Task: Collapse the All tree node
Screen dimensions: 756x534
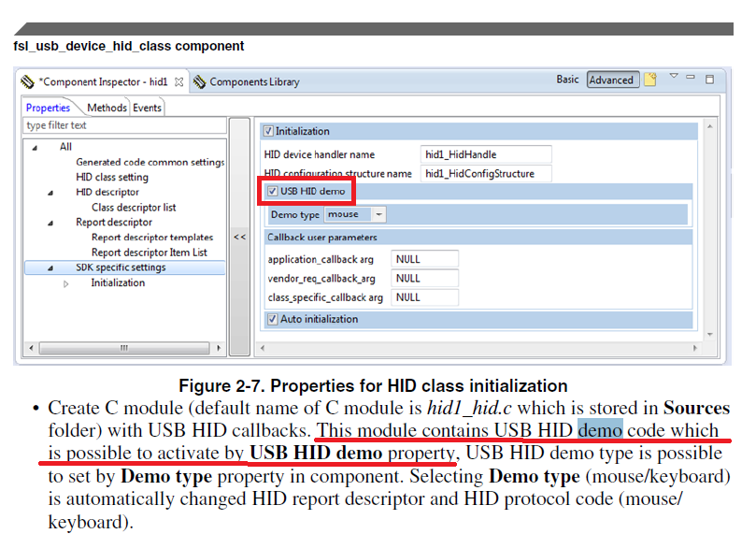Action: point(35,148)
